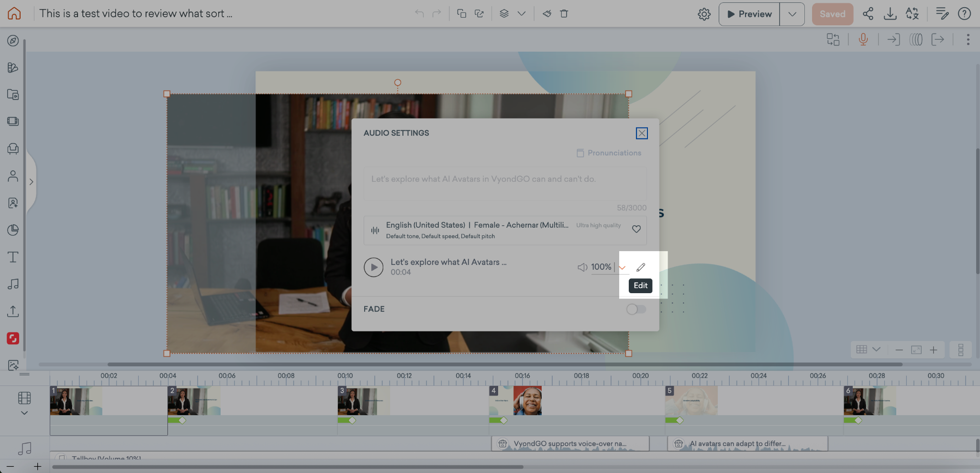Viewport: 980px width, 473px height.
Task: Click the Preview button
Action: tap(749, 14)
